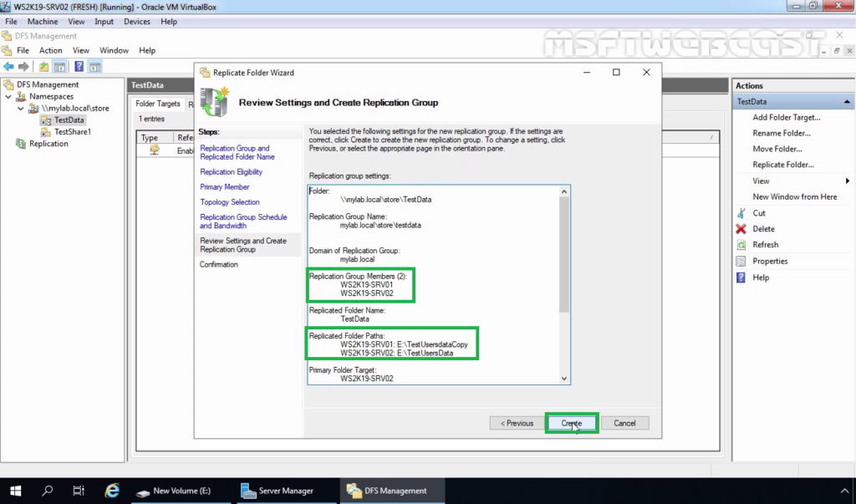Collapse the Namespaces tree node
856x504 pixels.
[x=8, y=97]
